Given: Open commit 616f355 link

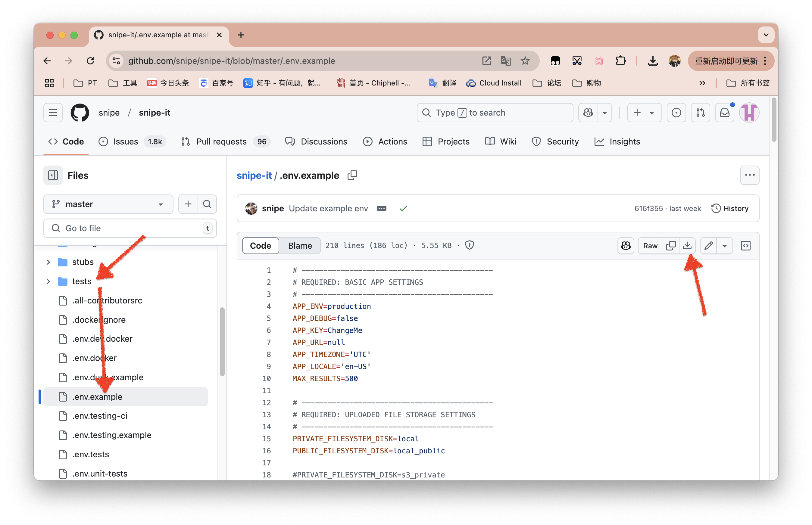Looking at the screenshot, I should coord(648,208).
